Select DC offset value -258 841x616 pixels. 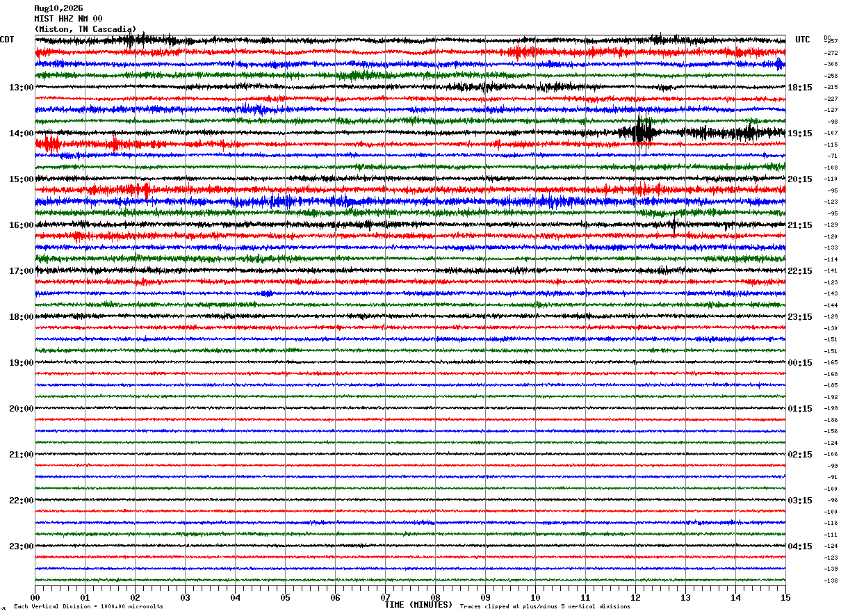pyautogui.click(x=831, y=76)
